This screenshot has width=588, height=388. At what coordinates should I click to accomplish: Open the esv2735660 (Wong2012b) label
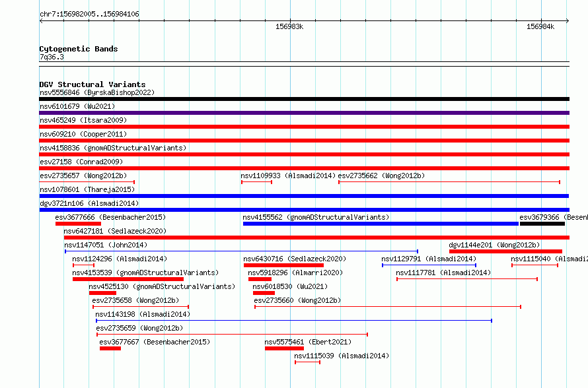point(297,300)
